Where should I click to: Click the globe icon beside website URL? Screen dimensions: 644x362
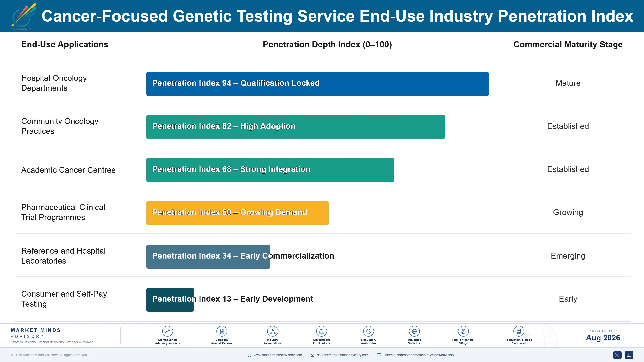pyautogui.click(x=249, y=355)
